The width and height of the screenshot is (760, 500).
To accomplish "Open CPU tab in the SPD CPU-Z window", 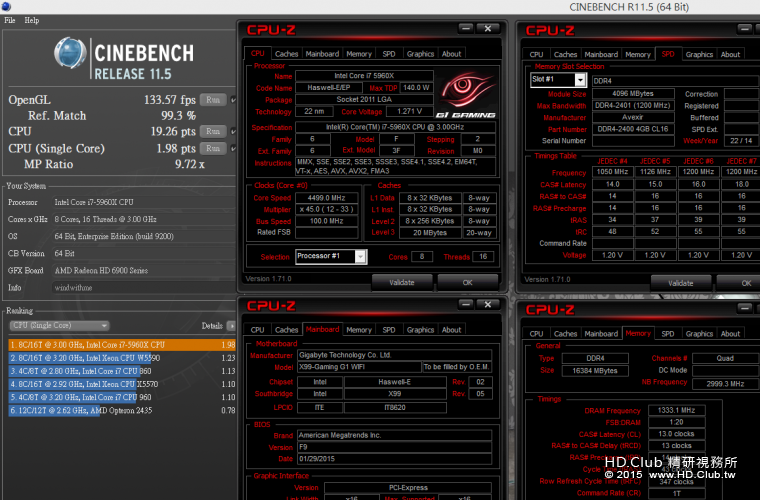I will (x=537, y=55).
